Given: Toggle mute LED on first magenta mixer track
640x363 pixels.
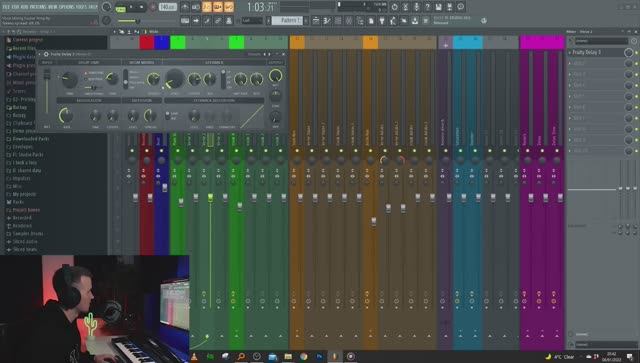Looking at the screenshot, I should click(x=527, y=151).
